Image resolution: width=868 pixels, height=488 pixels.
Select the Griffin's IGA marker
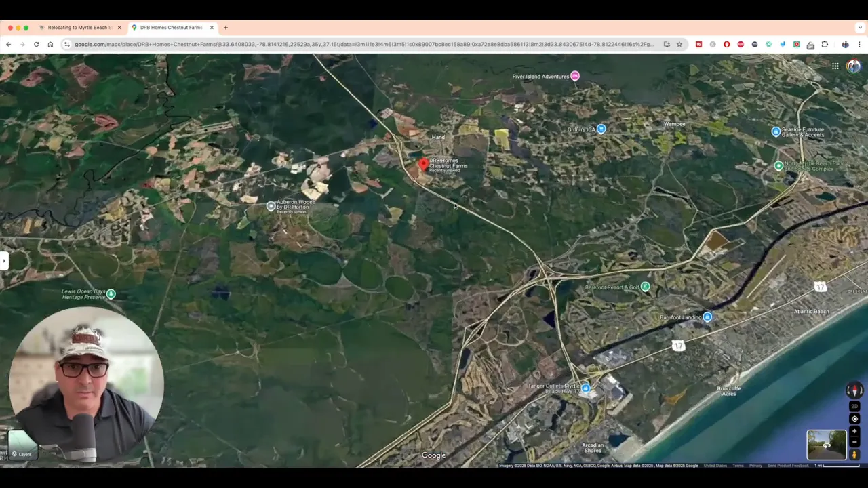coord(601,129)
